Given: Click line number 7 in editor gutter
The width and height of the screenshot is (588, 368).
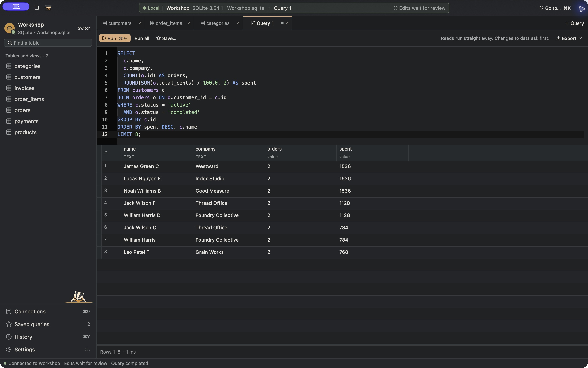Looking at the screenshot, I should [x=106, y=98].
